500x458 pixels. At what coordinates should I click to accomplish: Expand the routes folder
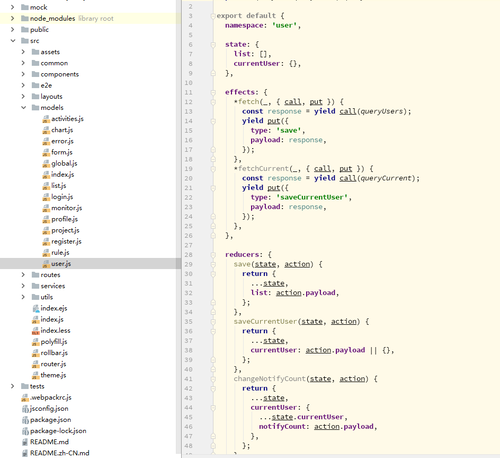(x=23, y=275)
